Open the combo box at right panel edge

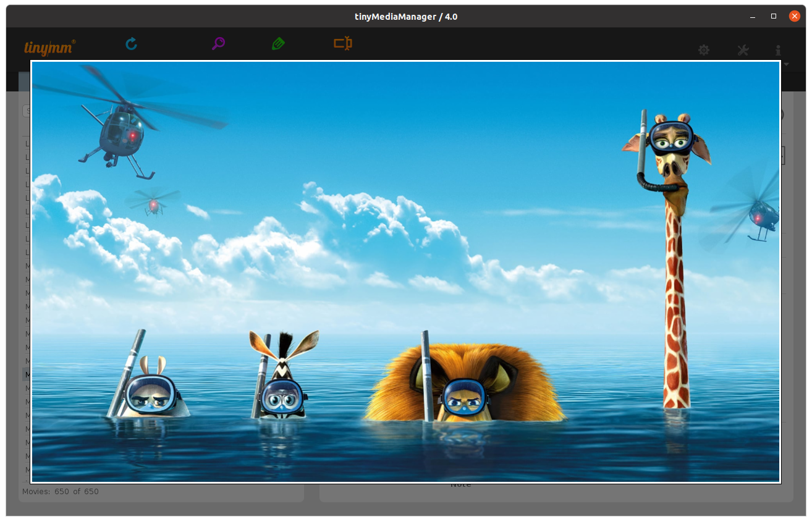(x=783, y=155)
